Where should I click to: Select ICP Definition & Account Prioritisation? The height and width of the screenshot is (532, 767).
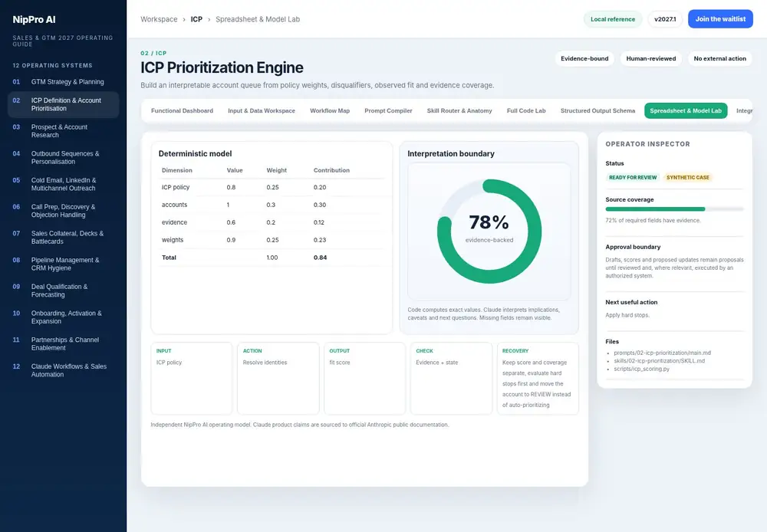click(x=63, y=104)
